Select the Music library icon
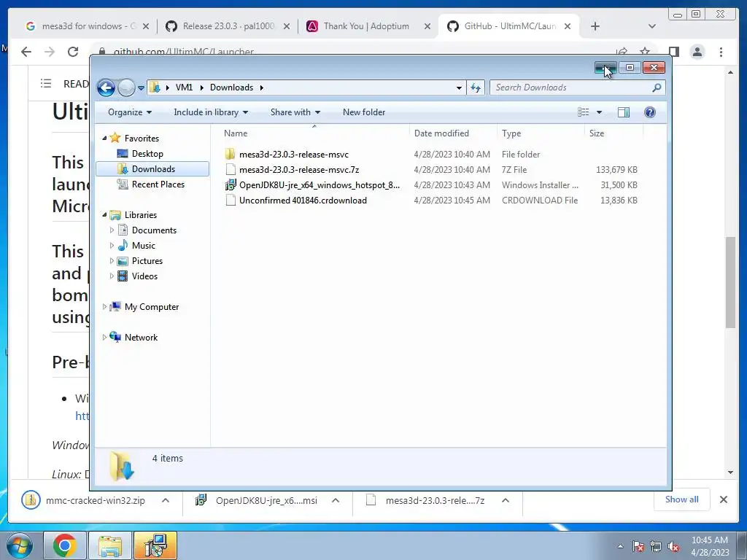 coord(123,246)
